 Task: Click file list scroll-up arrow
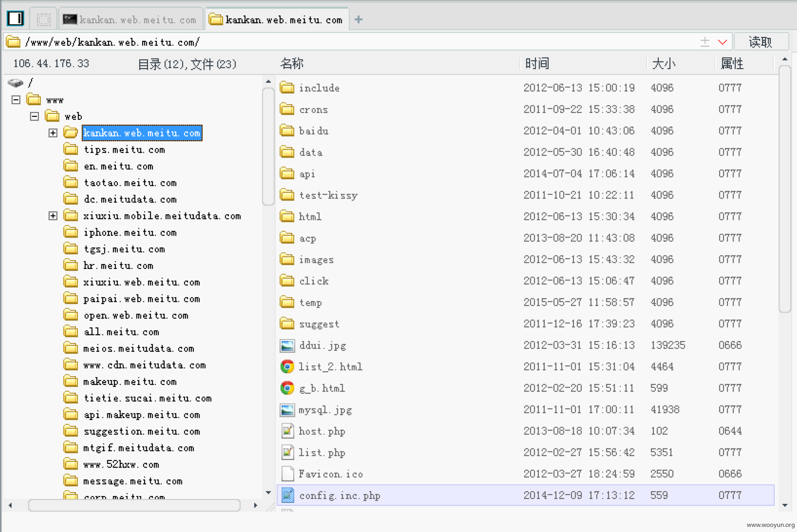click(x=784, y=59)
